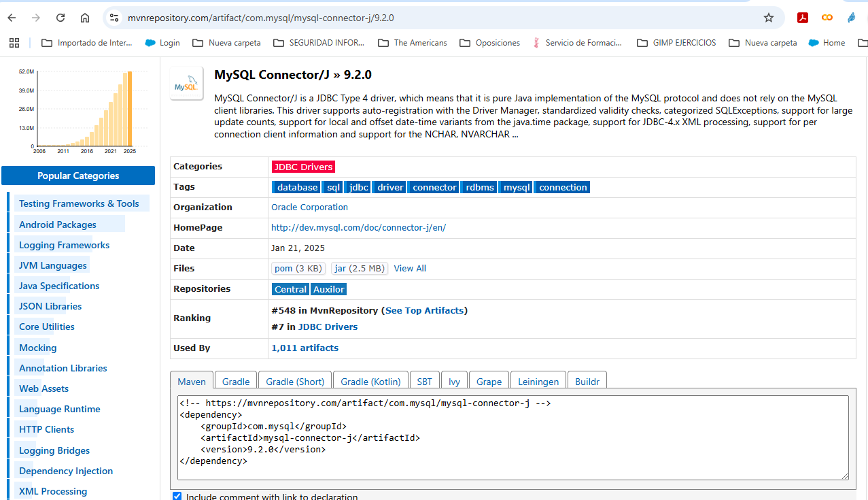Image resolution: width=868 pixels, height=500 pixels.
Task: Bookmark this page with the star icon
Action: [x=769, y=18]
